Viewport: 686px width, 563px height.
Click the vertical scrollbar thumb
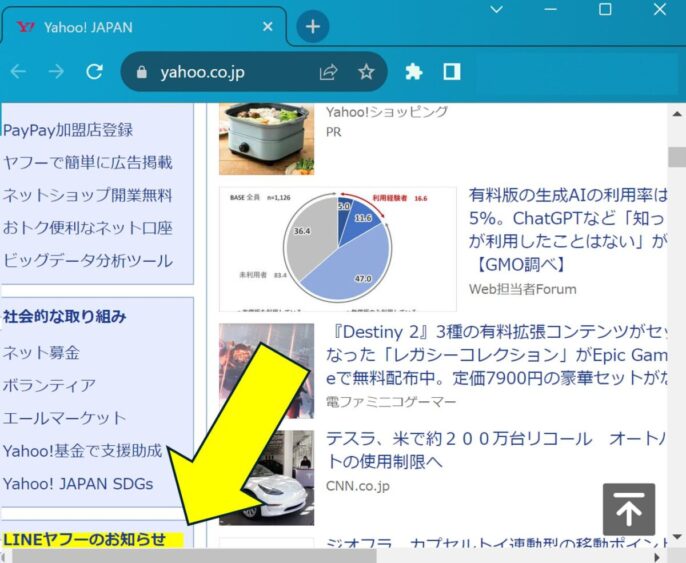click(677, 157)
